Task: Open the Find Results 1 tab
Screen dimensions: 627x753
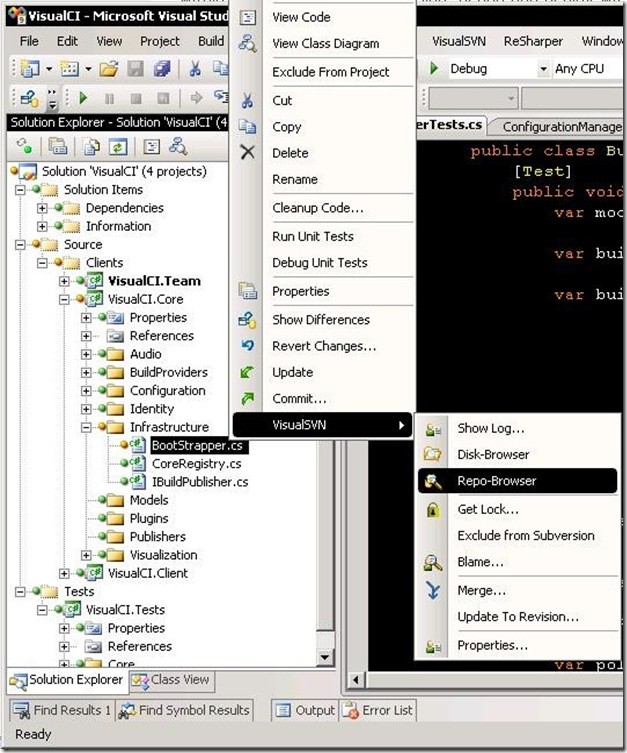Action: tap(61, 710)
